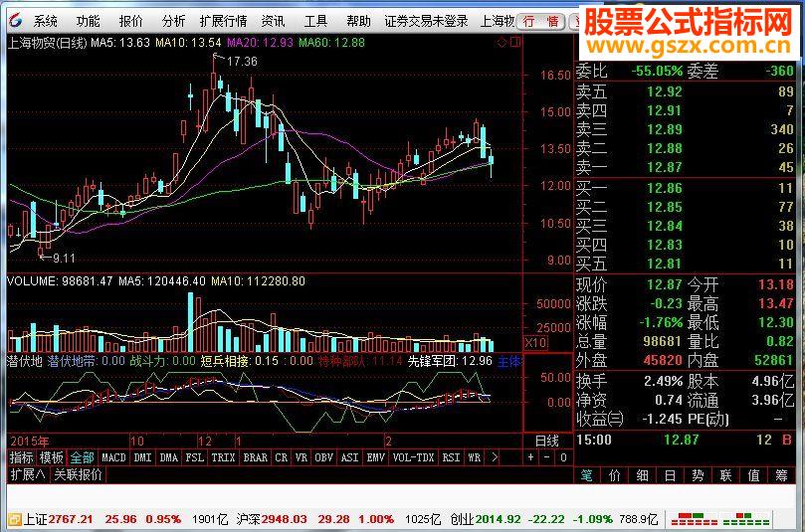Click the application logo icon
The height and width of the screenshot is (532, 805).
tap(16, 21)
